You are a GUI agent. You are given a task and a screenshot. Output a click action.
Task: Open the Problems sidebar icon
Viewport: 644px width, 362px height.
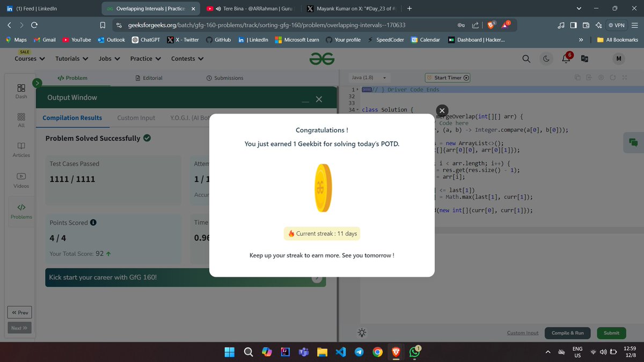pos(21,211)
